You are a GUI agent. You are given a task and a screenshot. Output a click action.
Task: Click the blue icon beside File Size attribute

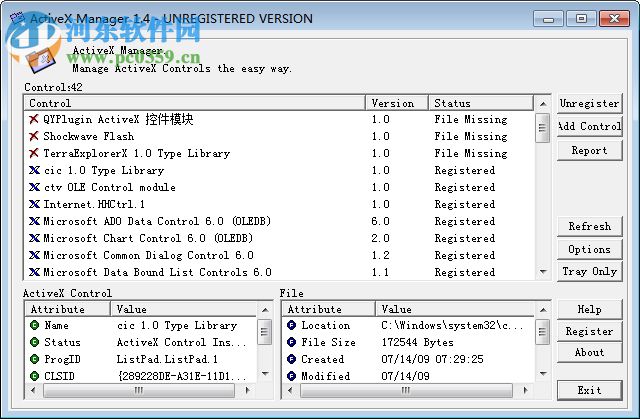pyautogui.click(x=291, y=342)
